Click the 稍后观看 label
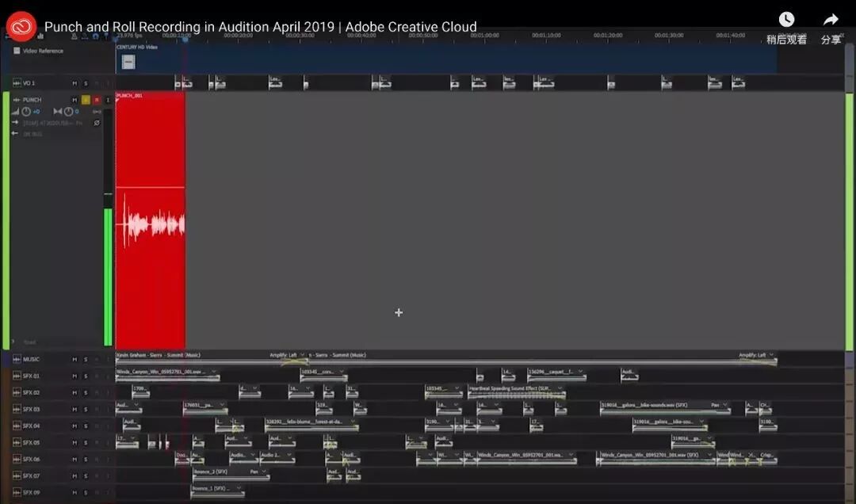The width and height of the screenshot is (856, 504). pos(786,40)
